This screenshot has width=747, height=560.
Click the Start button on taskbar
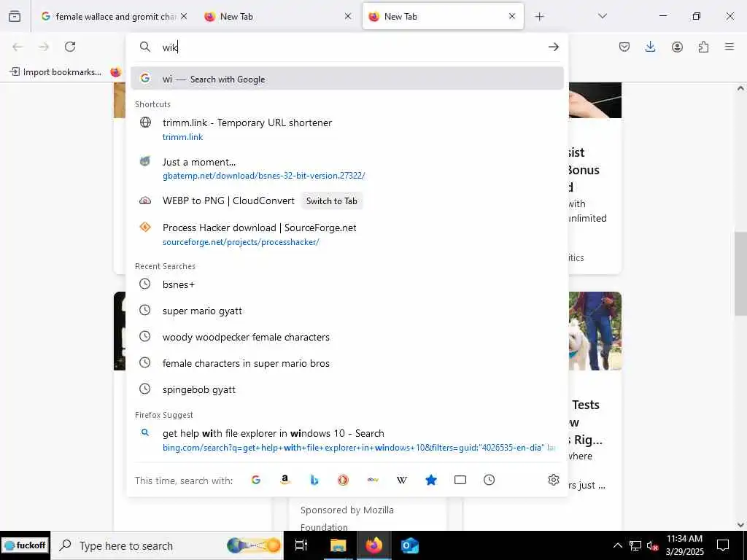tap(25, 545)
